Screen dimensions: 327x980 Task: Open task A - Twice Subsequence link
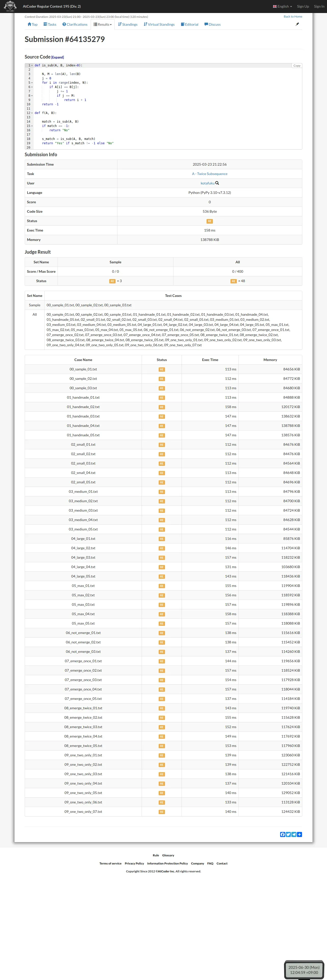pyautogui.click(x=209, y=174)
